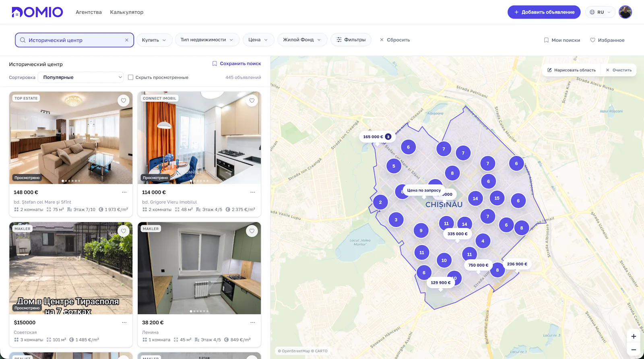Click the OpenStreetMap attribution link
This screenshot has width=644, height=359.
pyautogui.click(x=296, y=351)
